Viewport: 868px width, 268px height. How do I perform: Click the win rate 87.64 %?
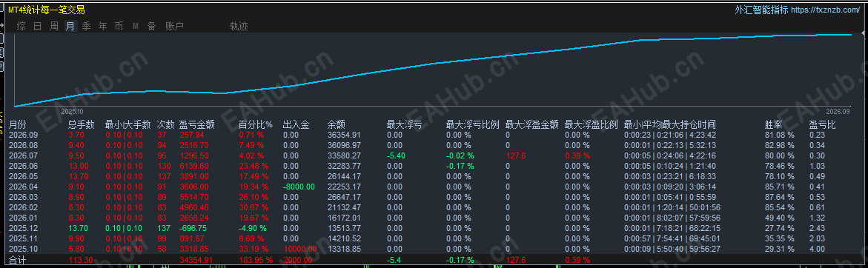tap(779, 197)
